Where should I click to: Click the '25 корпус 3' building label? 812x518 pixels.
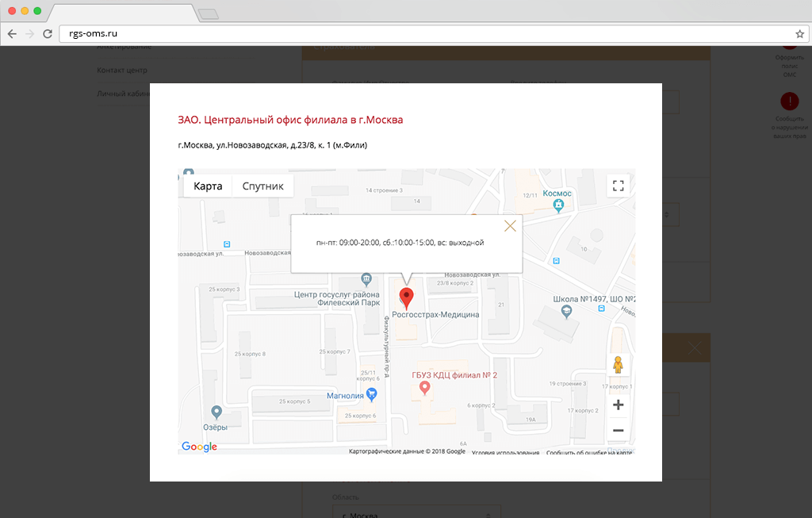tap(224, 290)
